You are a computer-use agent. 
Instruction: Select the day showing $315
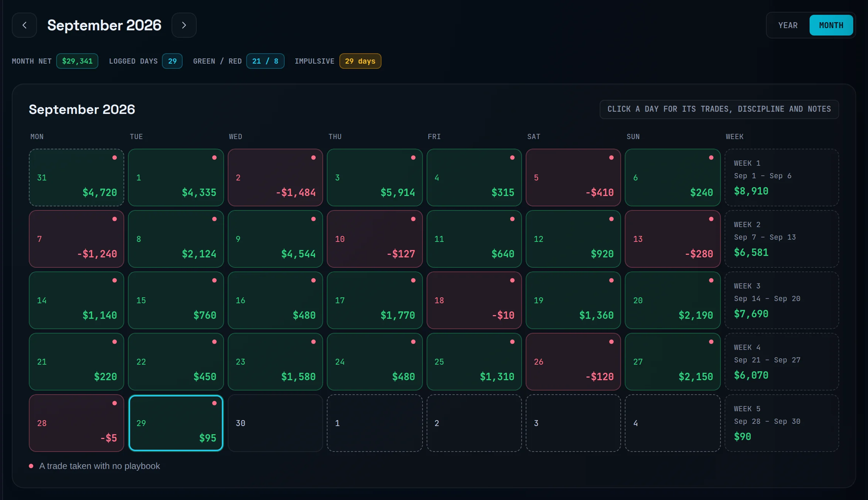point(474,178)
